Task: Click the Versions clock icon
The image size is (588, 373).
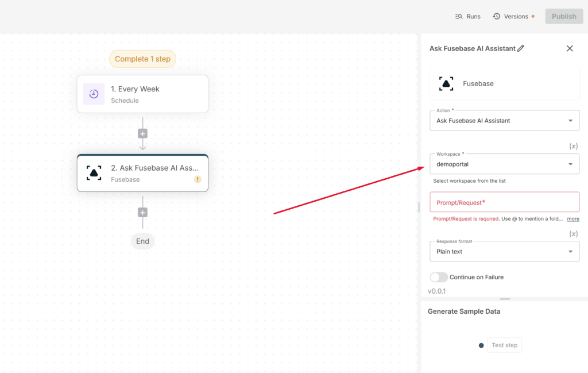Action: pyautogui.click(x=497, y=17)
